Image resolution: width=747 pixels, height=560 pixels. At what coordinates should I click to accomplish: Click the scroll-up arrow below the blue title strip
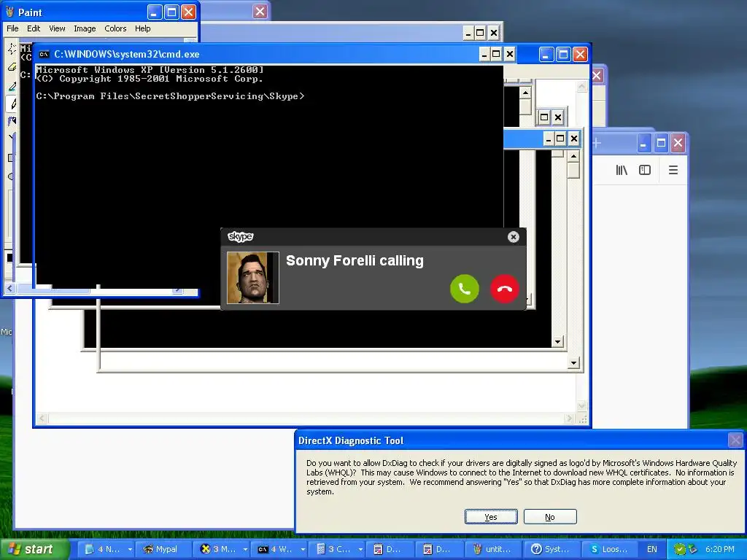click(x=573, y=156)
